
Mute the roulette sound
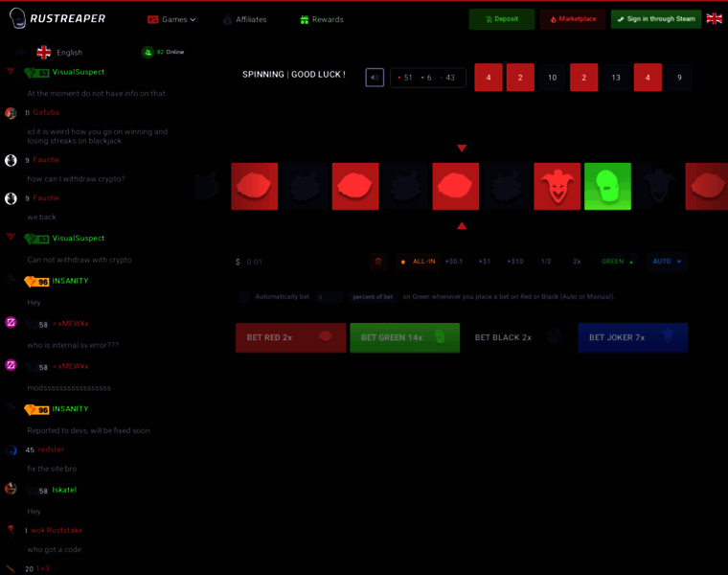click(375, 78)
